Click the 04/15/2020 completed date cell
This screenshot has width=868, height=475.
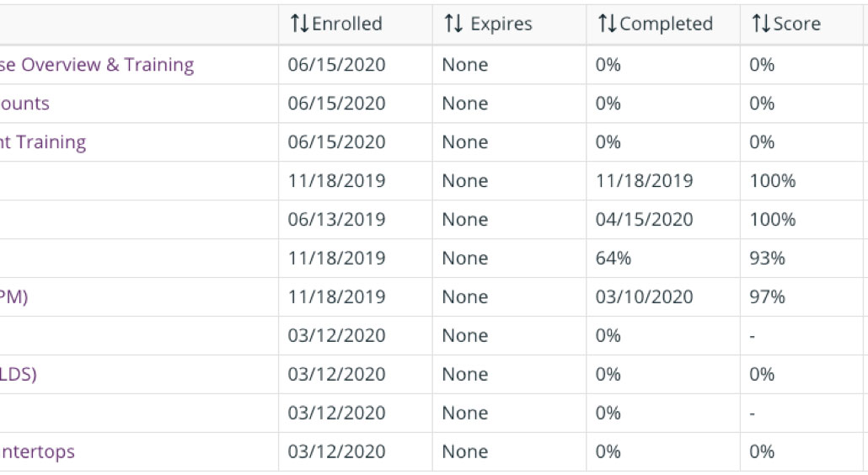pyautogui.click(x=644, y=220)
